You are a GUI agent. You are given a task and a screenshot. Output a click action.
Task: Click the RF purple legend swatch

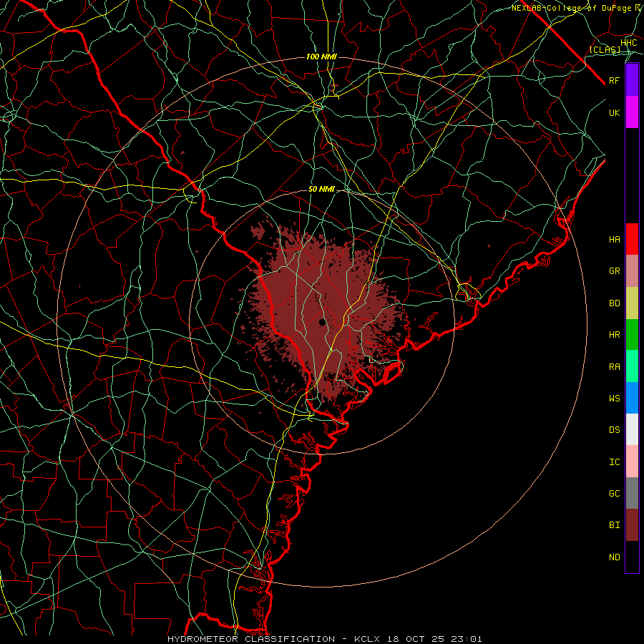632,80
